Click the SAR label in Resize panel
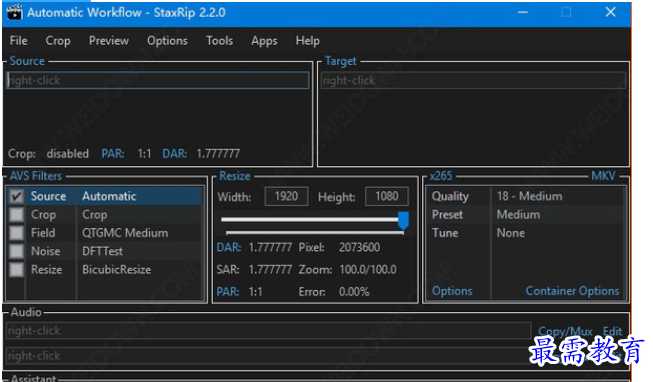Screen dimensions: 653x382 228,270
